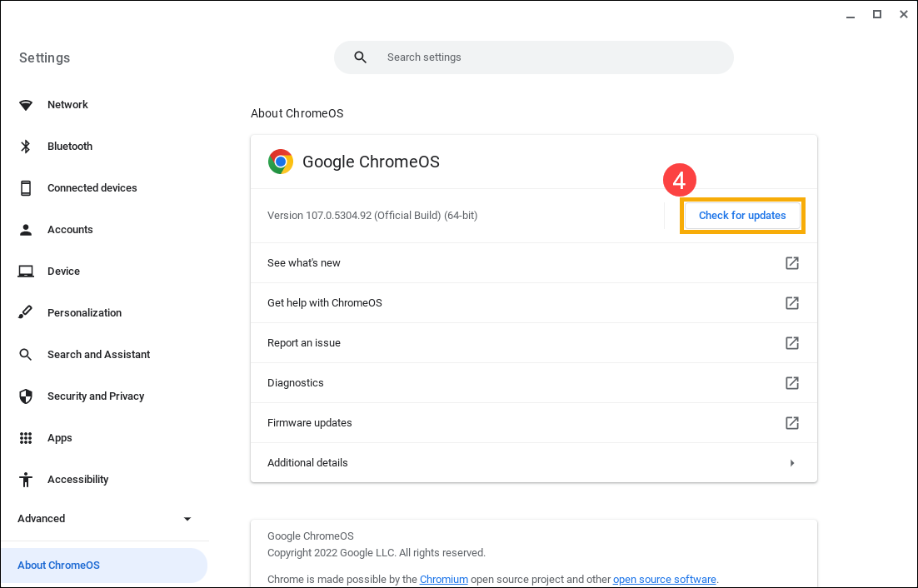918x588 pixels.
Task: Click See what's new row text
Action: tap(304, 263)
